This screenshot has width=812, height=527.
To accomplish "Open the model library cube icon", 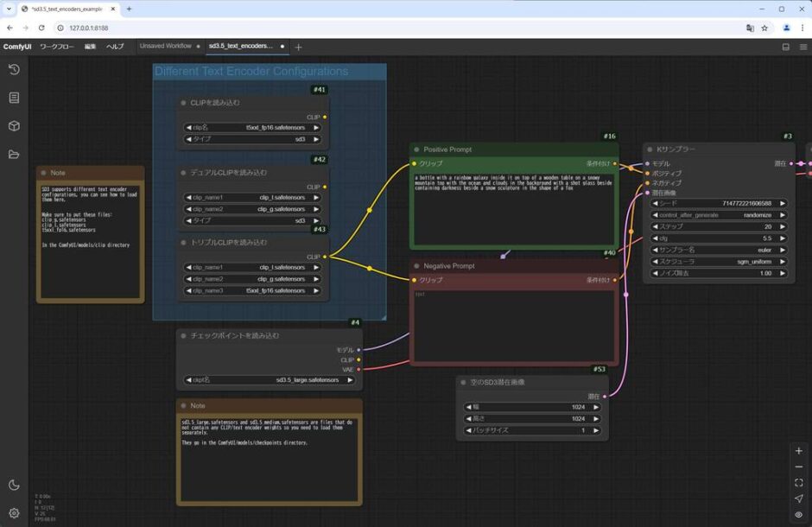I will tap(14, 126).
